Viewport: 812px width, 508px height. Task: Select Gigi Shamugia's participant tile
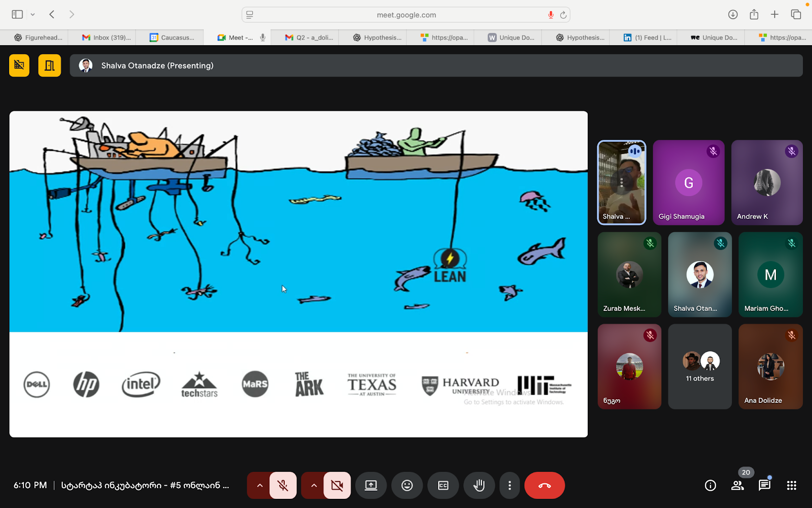point(689,183)
